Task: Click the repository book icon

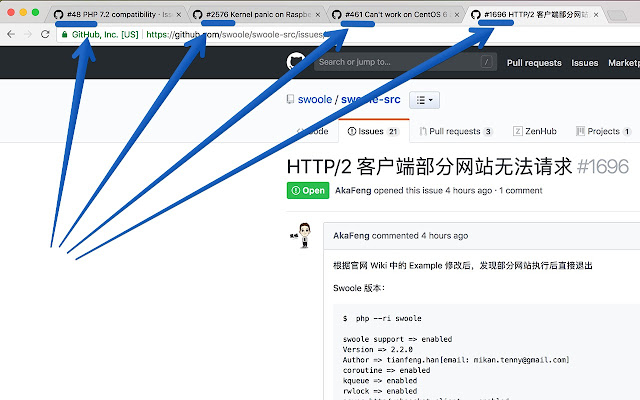Action: pyautogui.click(x=290, y=99)
